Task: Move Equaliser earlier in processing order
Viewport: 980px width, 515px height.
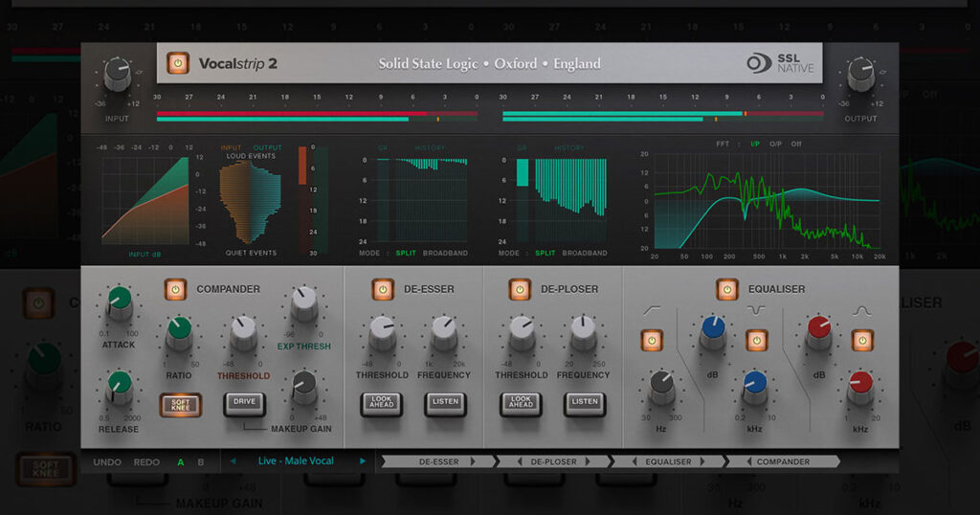Action: click(635, 462)
